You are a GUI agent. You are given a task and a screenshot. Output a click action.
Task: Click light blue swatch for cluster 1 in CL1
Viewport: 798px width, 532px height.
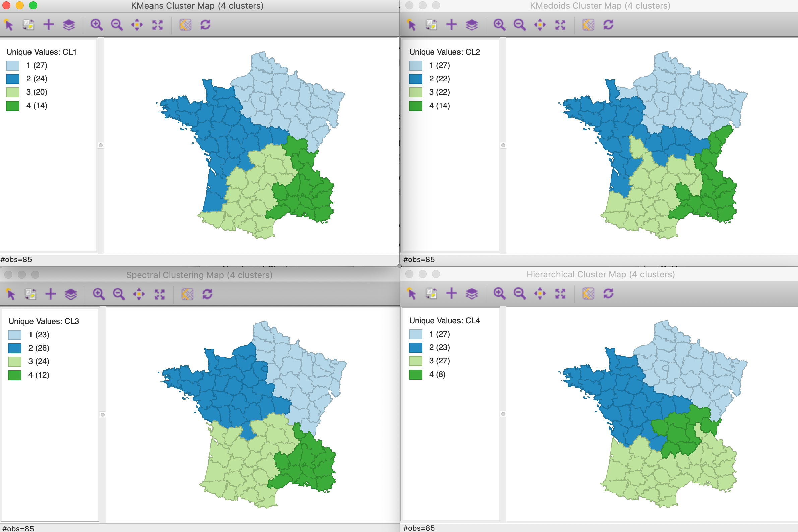pos(13,65)
